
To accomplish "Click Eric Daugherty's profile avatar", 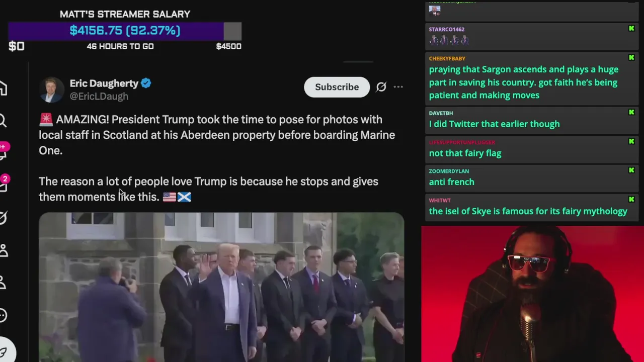I will pos(51,89).
